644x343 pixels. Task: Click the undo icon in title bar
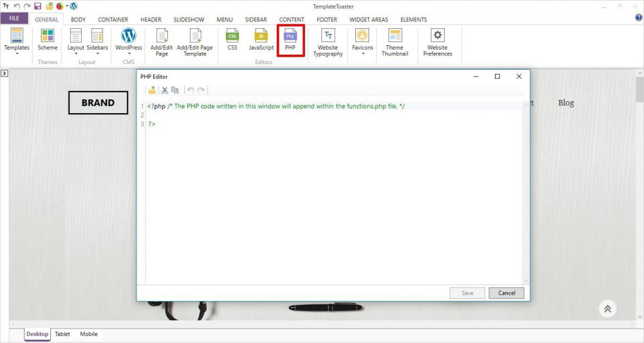click(17, 6)
